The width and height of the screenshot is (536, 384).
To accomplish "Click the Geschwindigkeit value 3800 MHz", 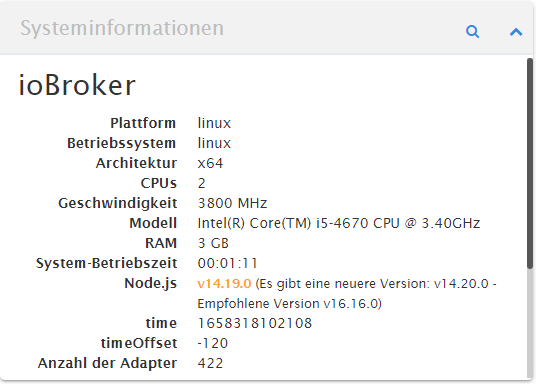I will pyautogui.click(x=232, y=203).
